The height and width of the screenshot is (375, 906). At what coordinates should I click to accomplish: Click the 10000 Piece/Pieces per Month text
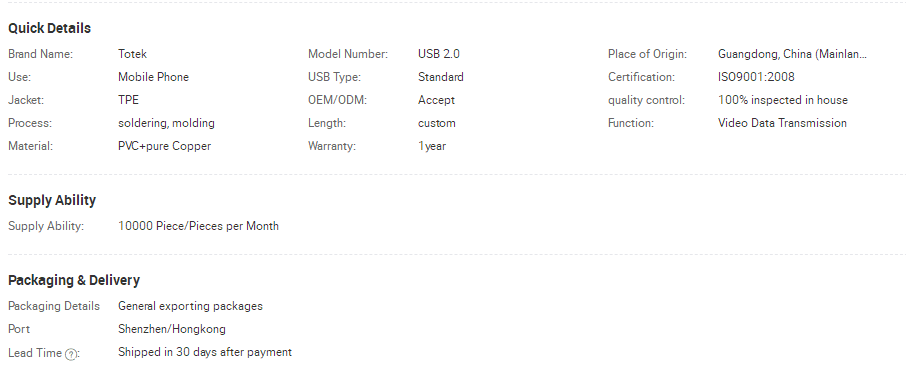coord(198,226)
